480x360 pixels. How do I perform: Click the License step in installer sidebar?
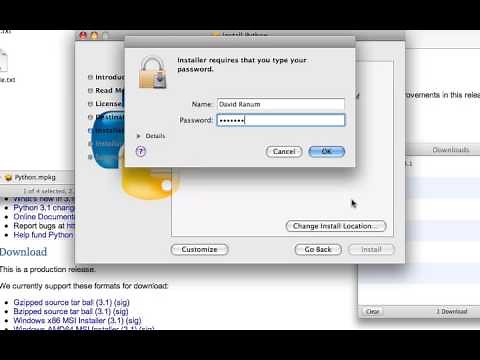tap(105, 104)
